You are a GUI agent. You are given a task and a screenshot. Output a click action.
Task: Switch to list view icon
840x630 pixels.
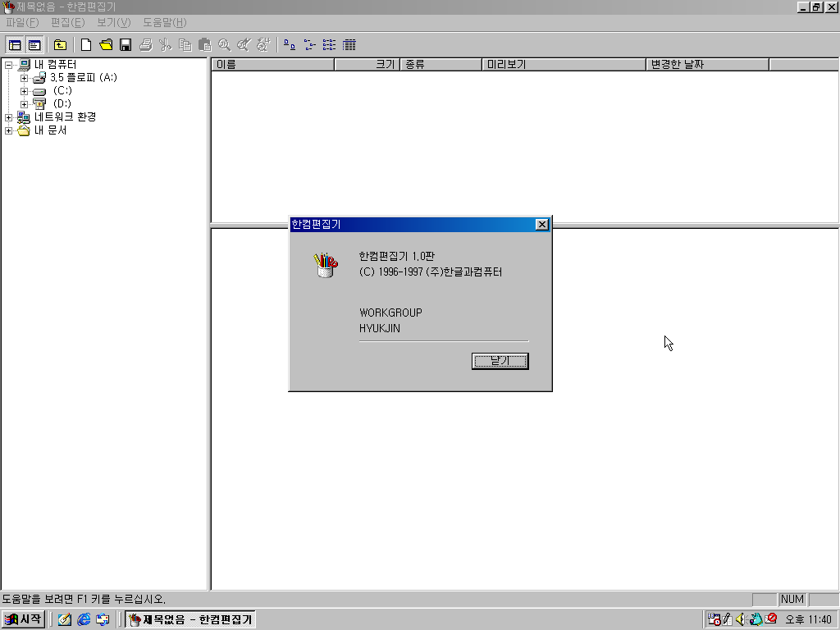[329, 45]
